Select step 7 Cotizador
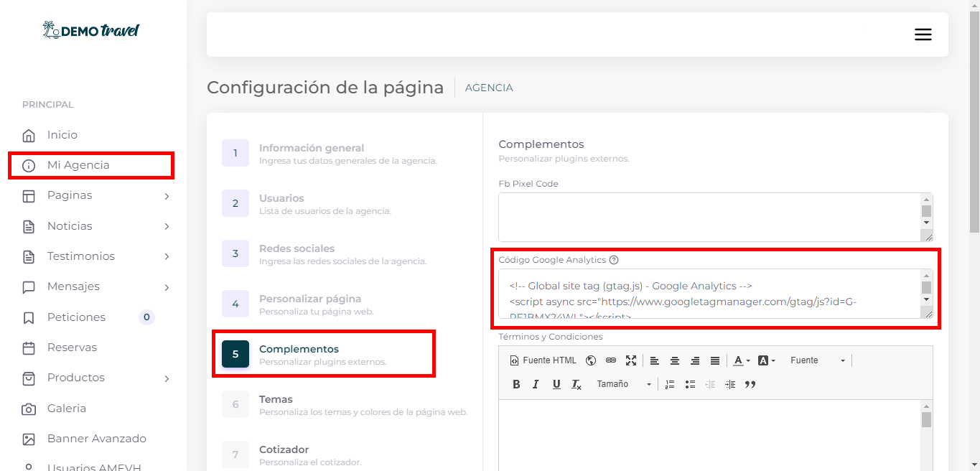The height and width of the screenshot is (471, 980). click(291, 454)
